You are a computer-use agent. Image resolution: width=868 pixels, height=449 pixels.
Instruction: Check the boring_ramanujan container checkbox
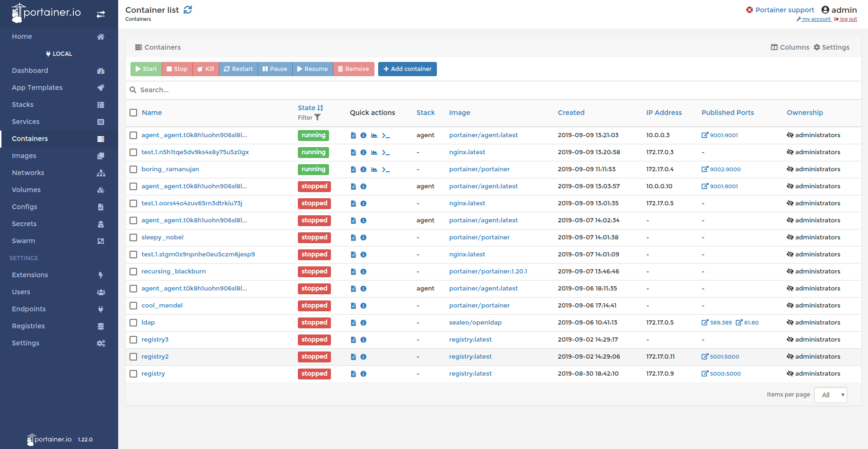point(133,169)
